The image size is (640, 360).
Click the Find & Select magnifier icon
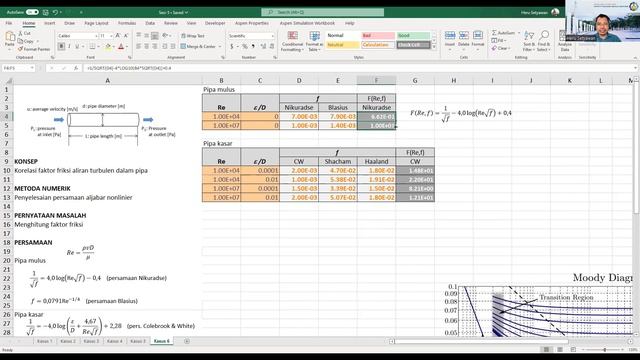(x=544, y=36)
